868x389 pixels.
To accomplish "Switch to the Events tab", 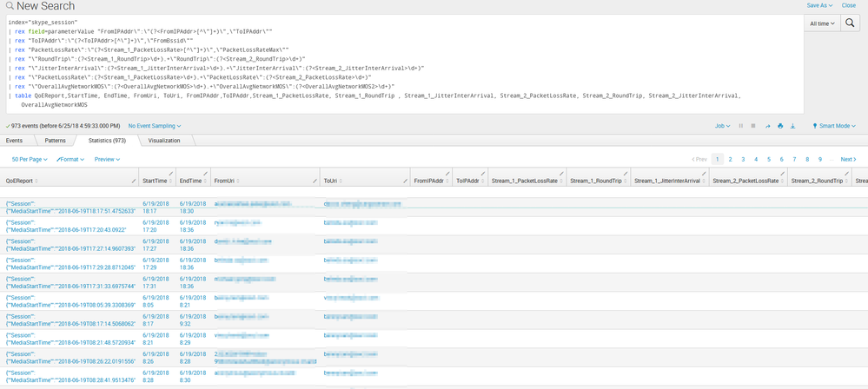I will (x=15, y=140).
